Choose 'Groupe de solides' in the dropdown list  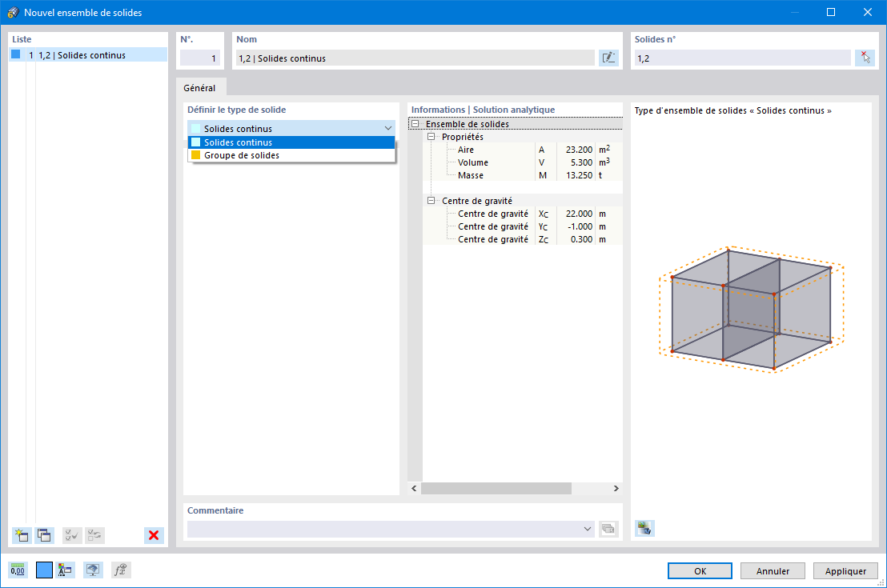click(291, 155)
